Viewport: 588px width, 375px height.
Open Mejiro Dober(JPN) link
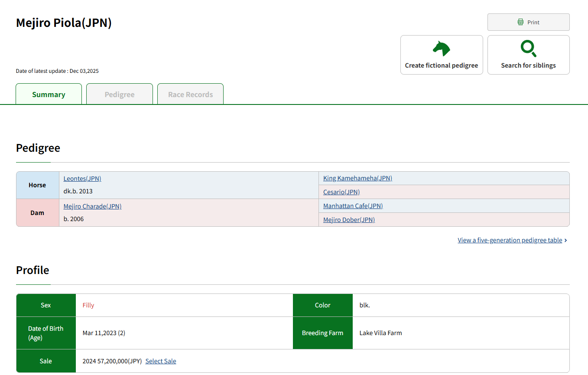pos(349,220)
